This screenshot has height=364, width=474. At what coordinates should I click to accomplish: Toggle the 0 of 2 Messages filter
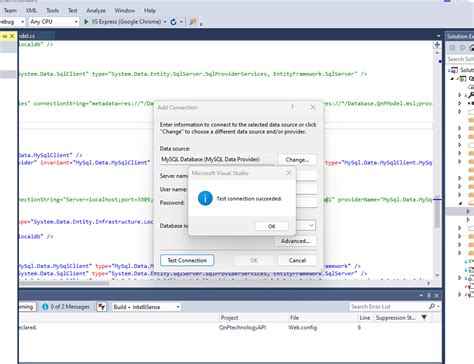[x=66, y=307]
